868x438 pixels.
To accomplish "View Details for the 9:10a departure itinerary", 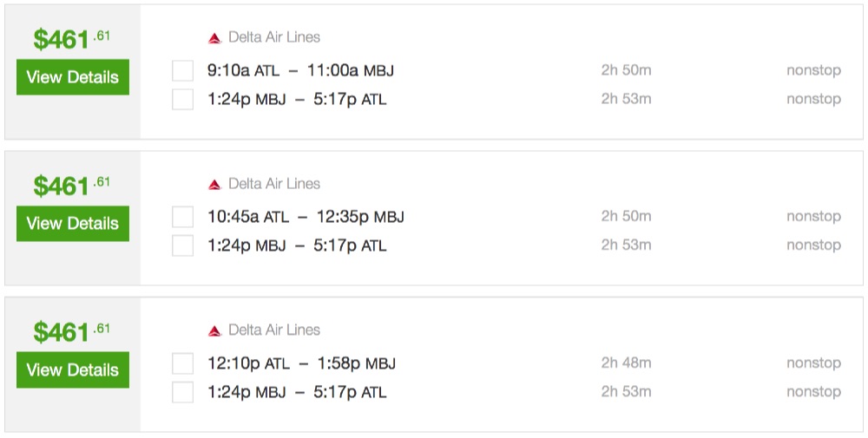I will tap(73, 77).
